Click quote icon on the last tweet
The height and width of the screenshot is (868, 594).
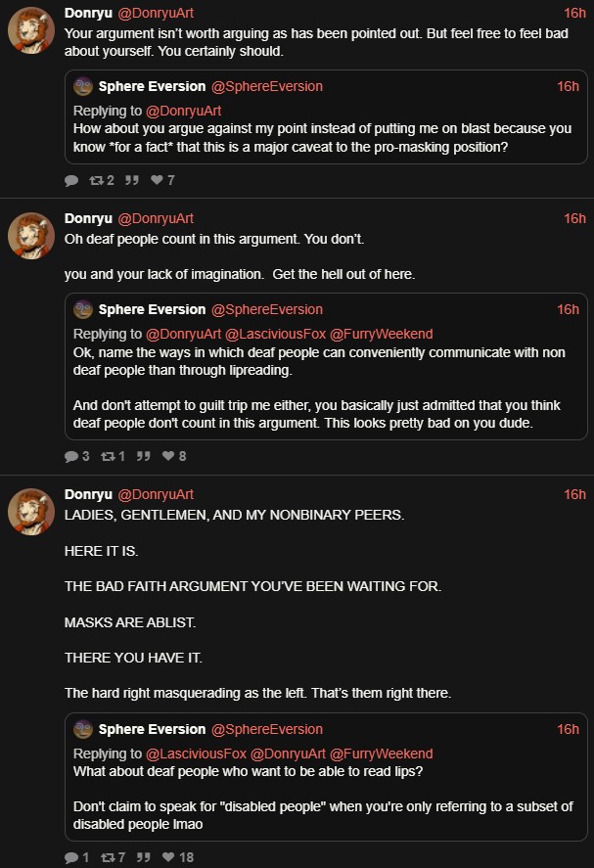point(144,857)
